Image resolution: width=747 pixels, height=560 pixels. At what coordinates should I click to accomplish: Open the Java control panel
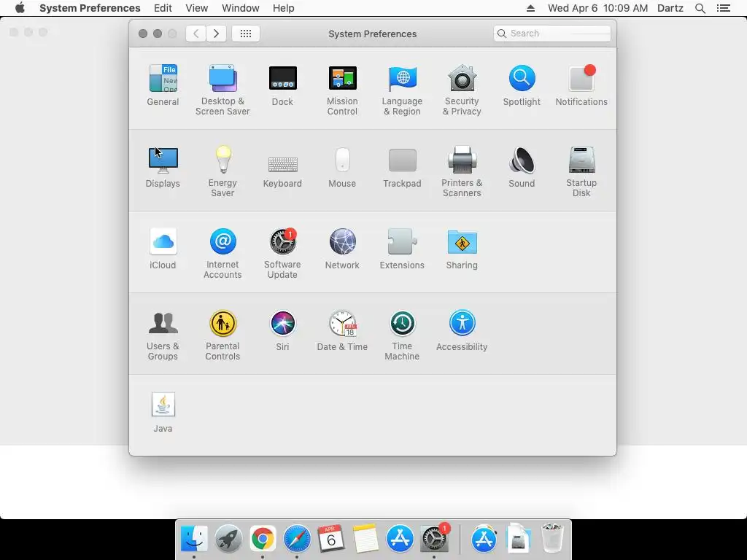[163, 413]
